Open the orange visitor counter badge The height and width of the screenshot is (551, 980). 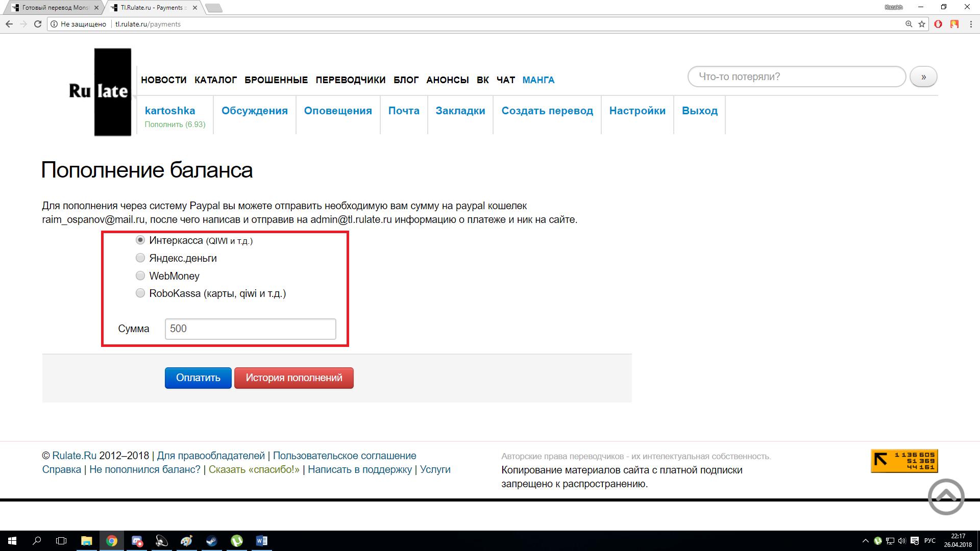[x=904, y=461]
